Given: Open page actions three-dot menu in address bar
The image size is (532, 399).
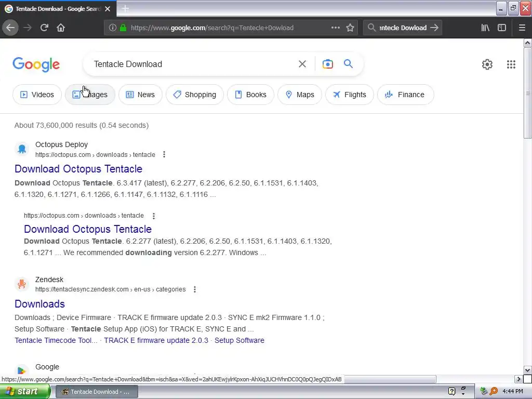Looking at the screenshot, I should coord(335,28).
